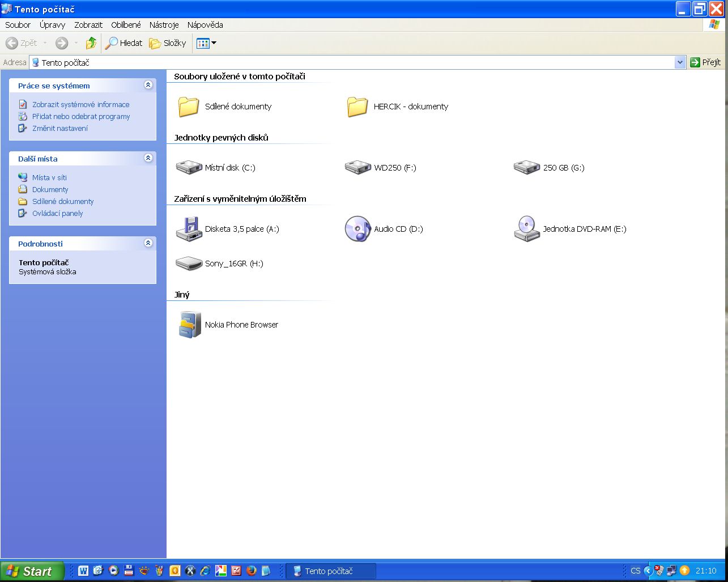Collapse the Podrobnosti panel
The image size is (728, 582).
pyautogui.click(x=148, y=243)
